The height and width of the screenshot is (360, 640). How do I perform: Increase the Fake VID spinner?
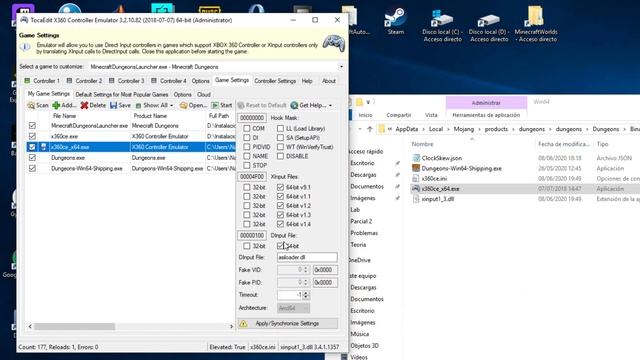coord(306,268)
